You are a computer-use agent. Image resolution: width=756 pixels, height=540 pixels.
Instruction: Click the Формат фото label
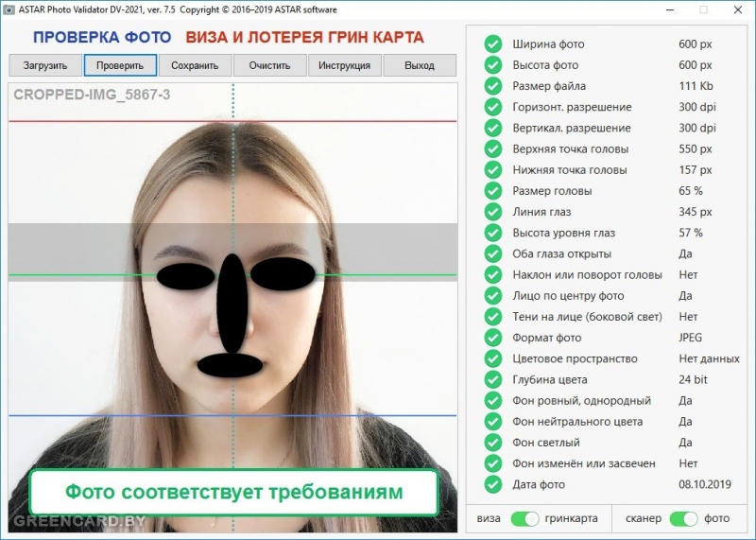point(547,338)
